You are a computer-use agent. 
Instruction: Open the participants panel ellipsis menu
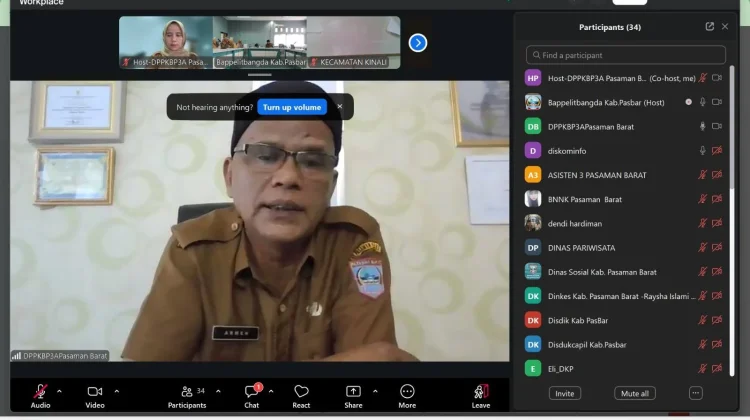(695, 393)
